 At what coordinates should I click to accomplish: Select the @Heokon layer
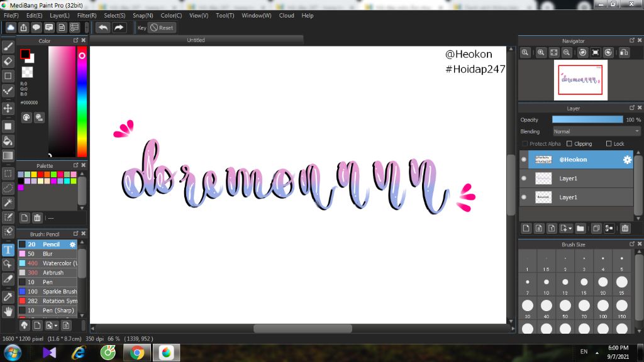pyautogui.click(x=580, y=160)
